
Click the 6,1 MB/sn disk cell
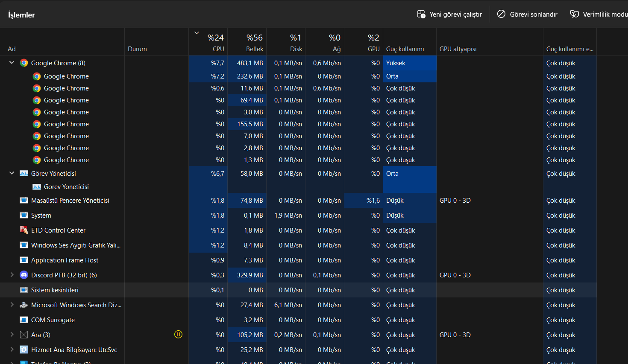coord(286,305)
